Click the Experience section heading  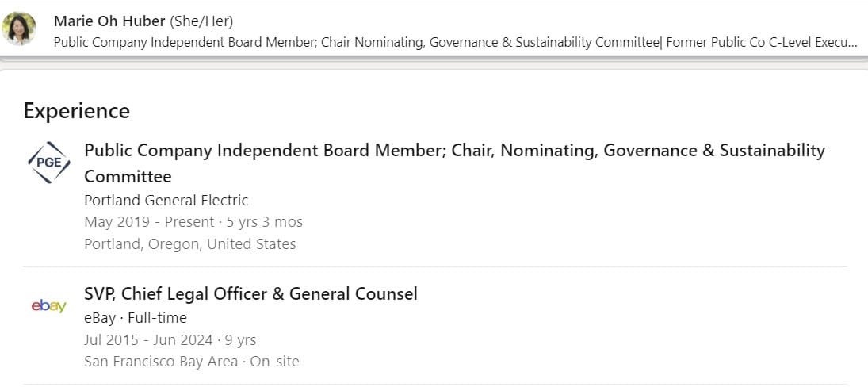click(77, 111)
